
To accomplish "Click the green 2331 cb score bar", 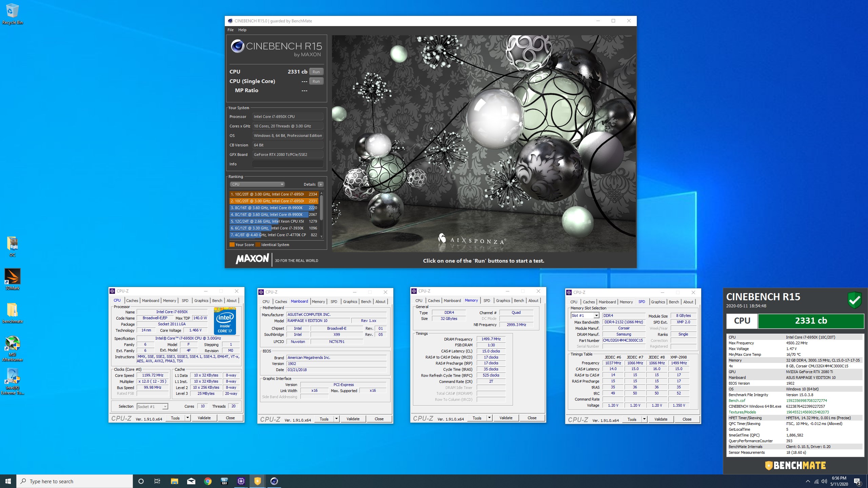I will [x=811, y=321].
